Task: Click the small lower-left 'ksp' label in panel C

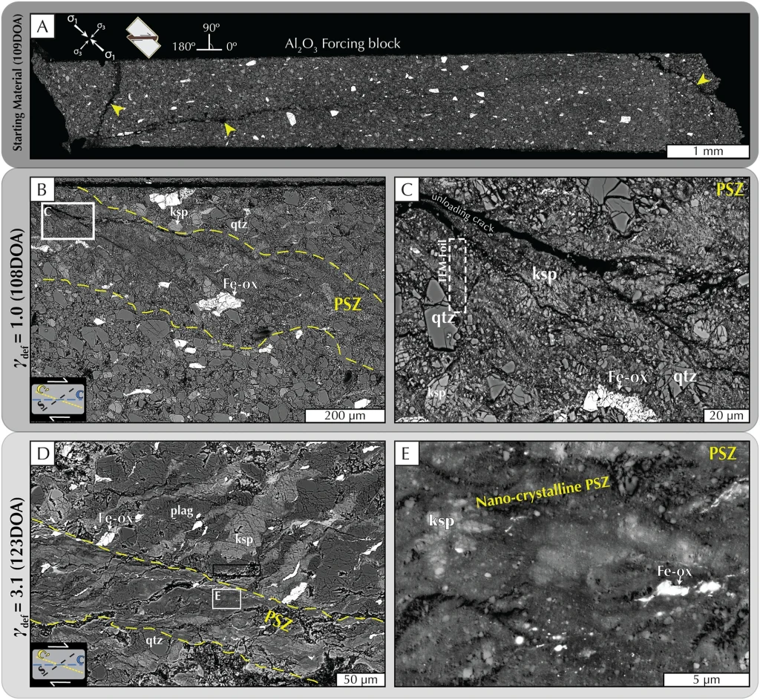Action: point(436,392)
